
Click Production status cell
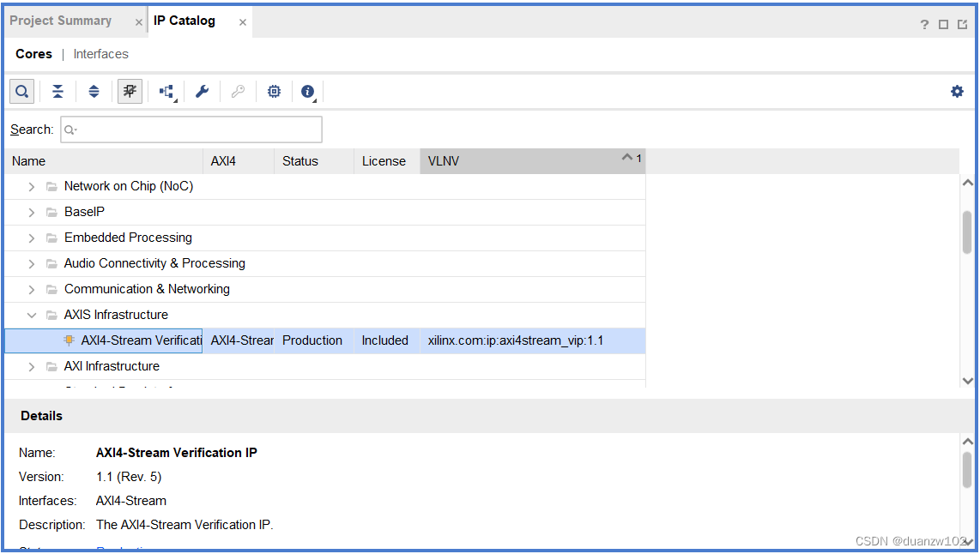(x=312, y=341)
